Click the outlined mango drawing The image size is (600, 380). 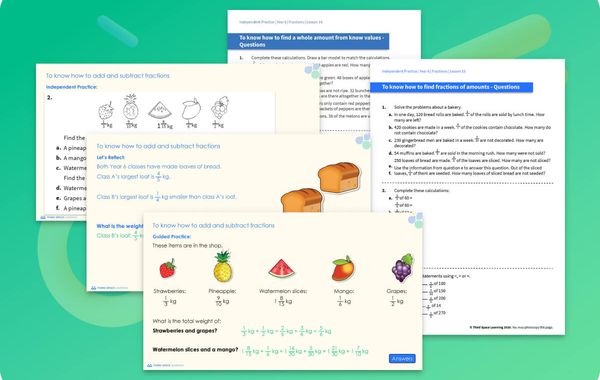coord(191,109)
